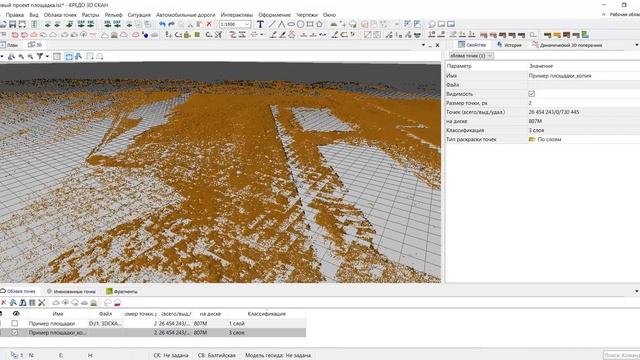Click the Redo arrow icon
Screen dimensions: 640x360
click(171, 24)
